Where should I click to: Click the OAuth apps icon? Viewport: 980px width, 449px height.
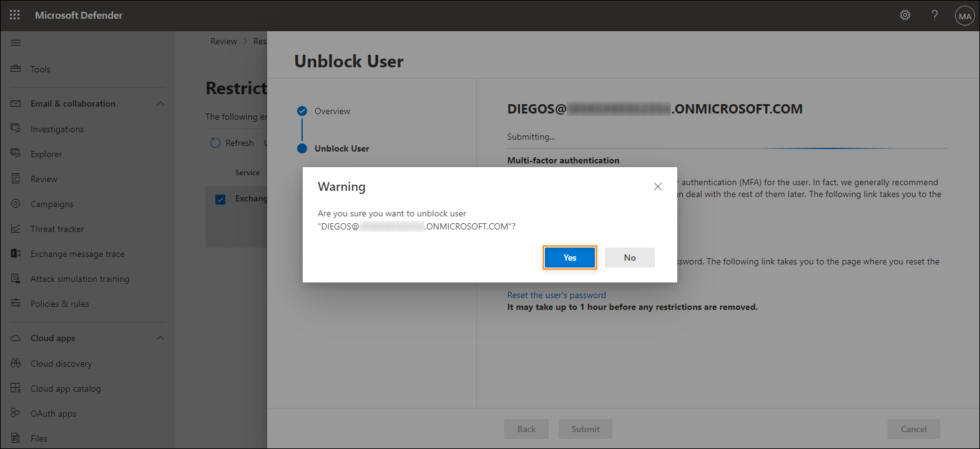[x=16, y=413]
